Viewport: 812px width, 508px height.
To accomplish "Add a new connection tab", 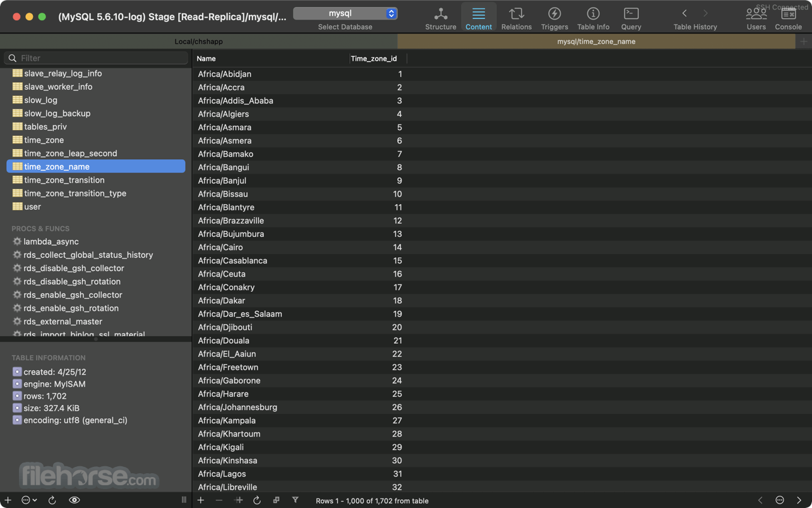I will (x=804, y=42).
